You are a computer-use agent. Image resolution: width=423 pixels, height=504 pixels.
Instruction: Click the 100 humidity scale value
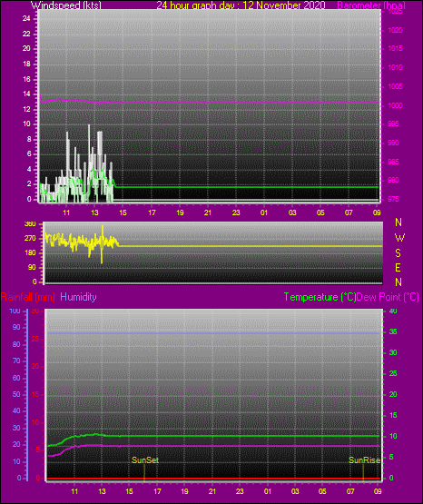15,311
